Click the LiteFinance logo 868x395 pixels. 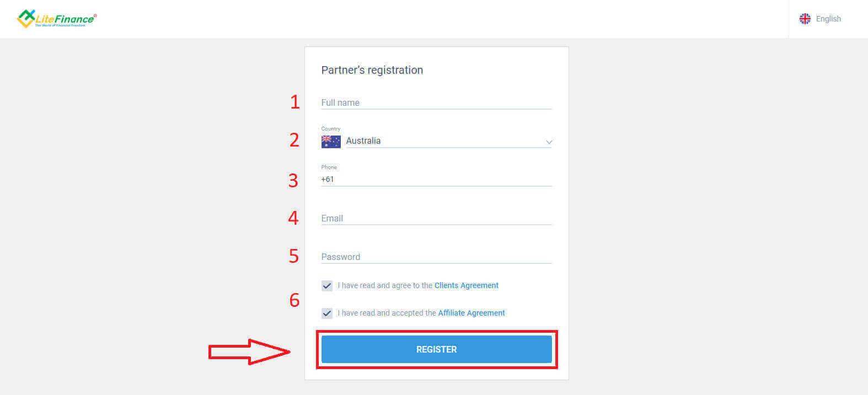point(57,19)
